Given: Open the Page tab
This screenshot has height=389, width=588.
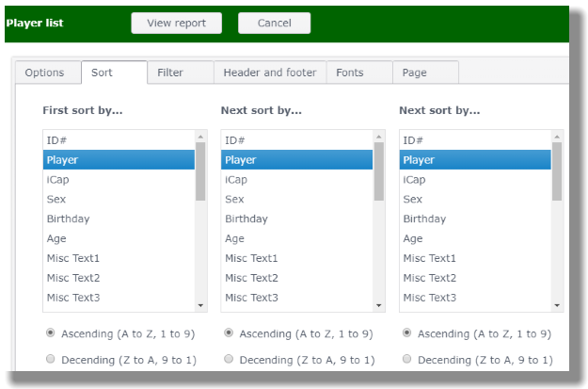Looking at the screenshot, I should click(414, 73).
